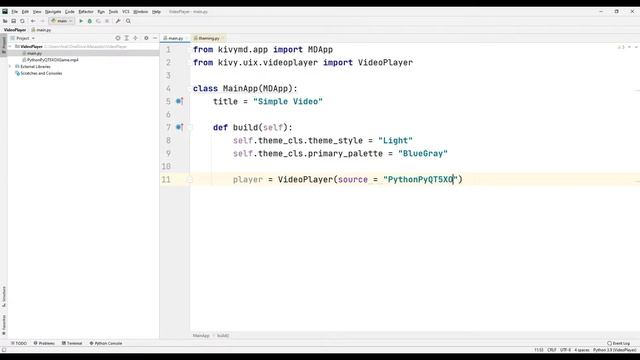Click Select Opened File target icon

click(x=118, y=38)
